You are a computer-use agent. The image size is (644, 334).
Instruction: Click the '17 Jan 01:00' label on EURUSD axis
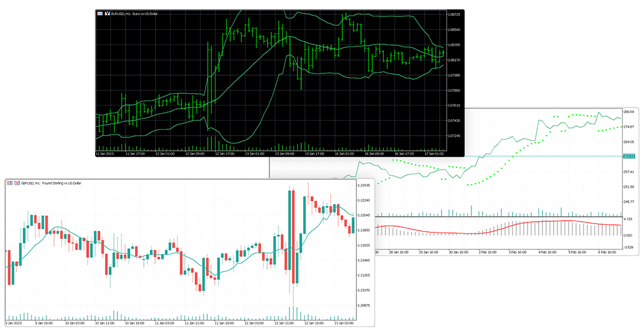pyautogui.click(x=434, y=154)
